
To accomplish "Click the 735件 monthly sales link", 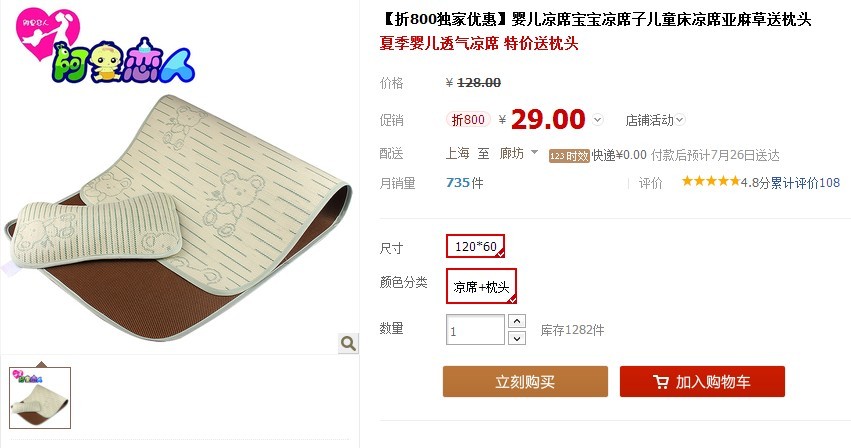I will click(x=465, y=182).
